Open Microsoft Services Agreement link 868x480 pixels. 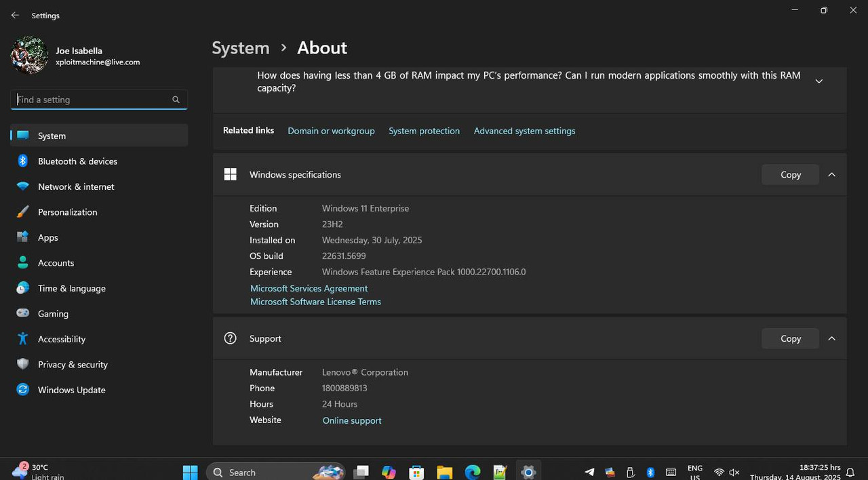pos(309,288)
